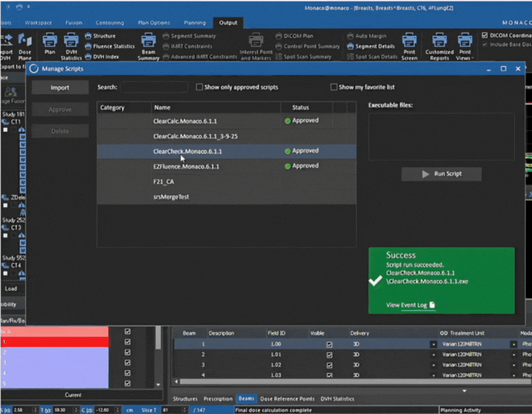Click the purple color row just below red
Image resolution: width=532 pixels, height=414 pixels.
point(55,353)
